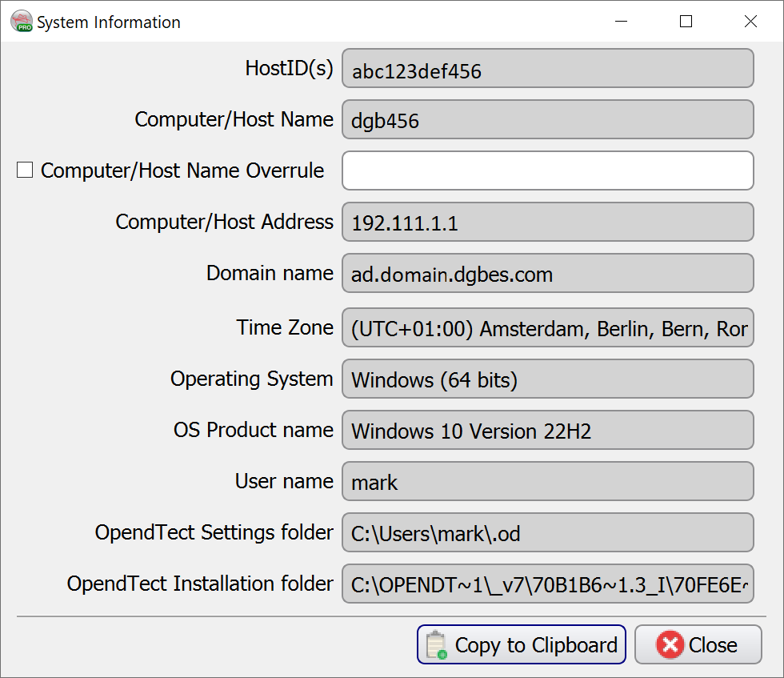Click the User name field showing mark
This screenshot has width=784, height=678.
click(x=548, y=482)
